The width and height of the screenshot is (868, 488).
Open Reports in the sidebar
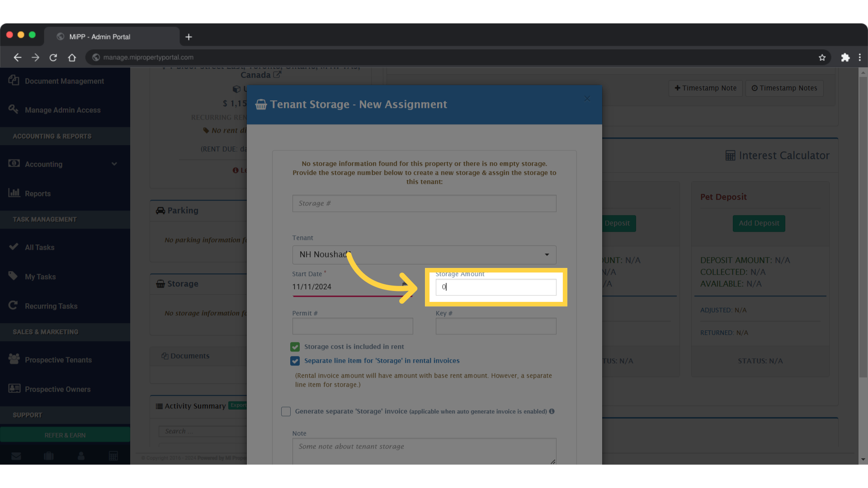pos(38,193)
